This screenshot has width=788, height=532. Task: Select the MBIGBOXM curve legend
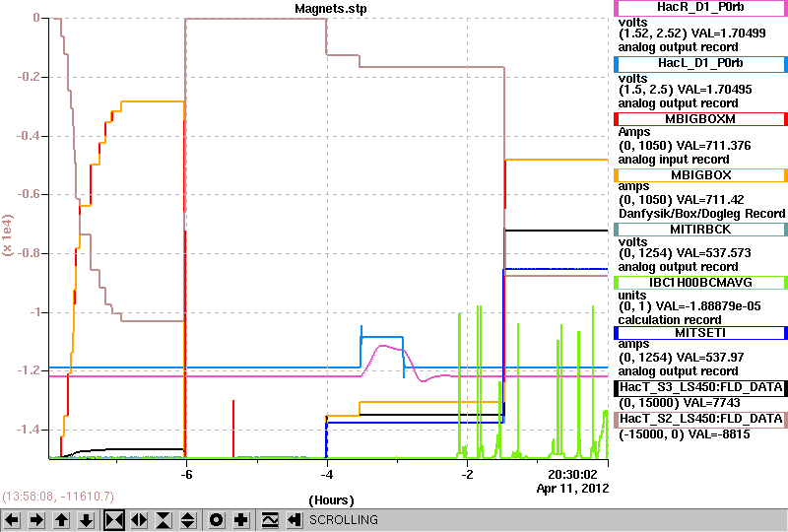click(x=700, y=119)
